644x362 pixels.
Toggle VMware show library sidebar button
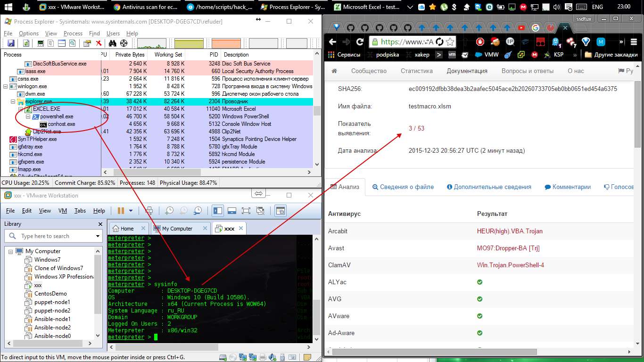218,211
